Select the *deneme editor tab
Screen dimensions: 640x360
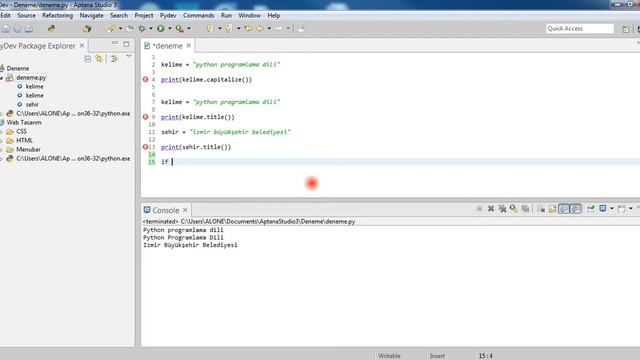pyautogui.click(x=167, y=46)
